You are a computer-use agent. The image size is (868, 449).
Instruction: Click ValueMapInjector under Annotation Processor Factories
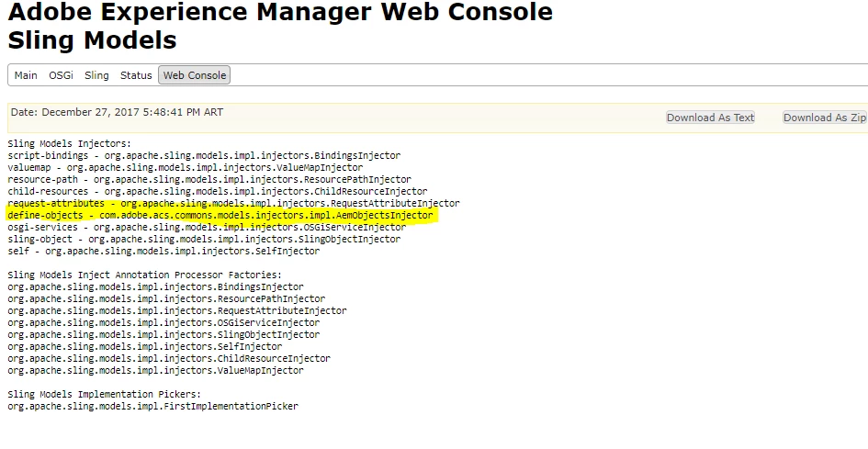[x=155, y=371]
